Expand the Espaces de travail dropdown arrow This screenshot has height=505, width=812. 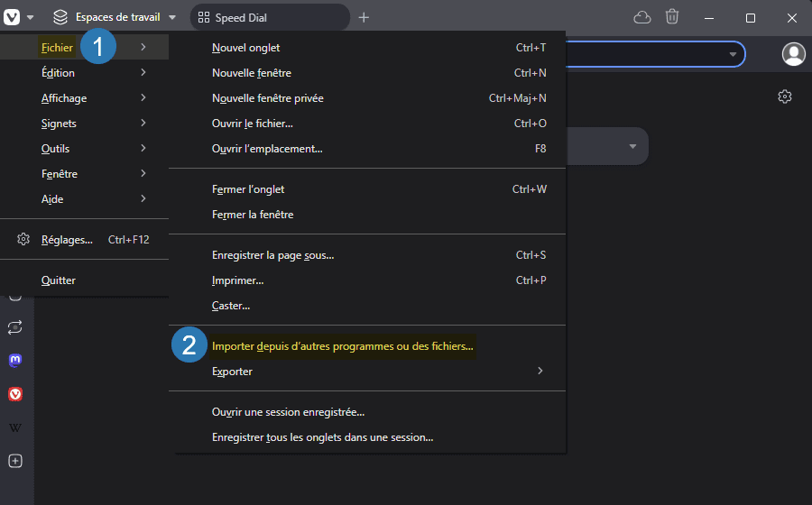coord(172,18)
